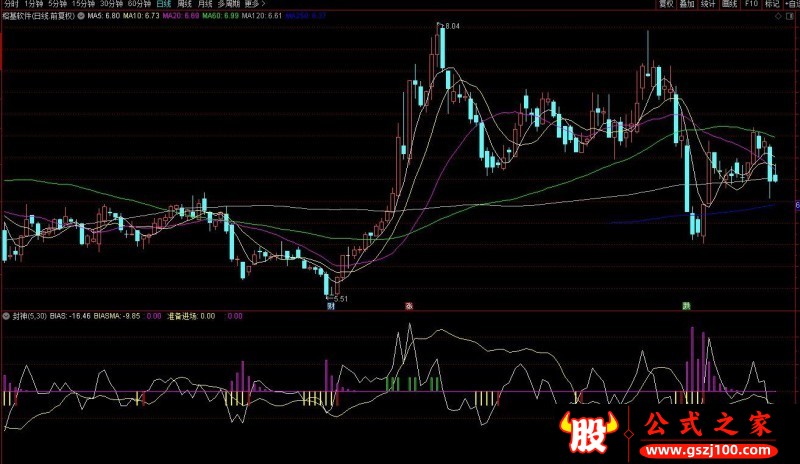Screen dimensions: 800x464
Task: Click the 画线 drawing button
Action: [x=730, y=4]
